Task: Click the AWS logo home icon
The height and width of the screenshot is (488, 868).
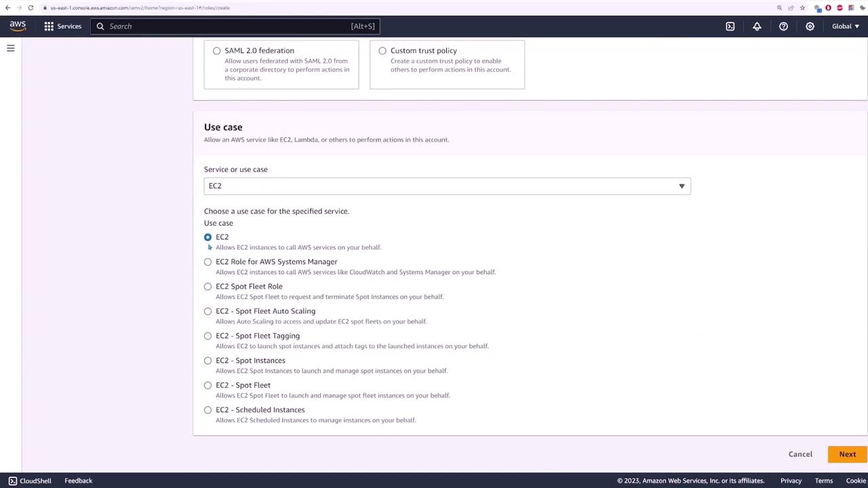Action: pos(18,26)
